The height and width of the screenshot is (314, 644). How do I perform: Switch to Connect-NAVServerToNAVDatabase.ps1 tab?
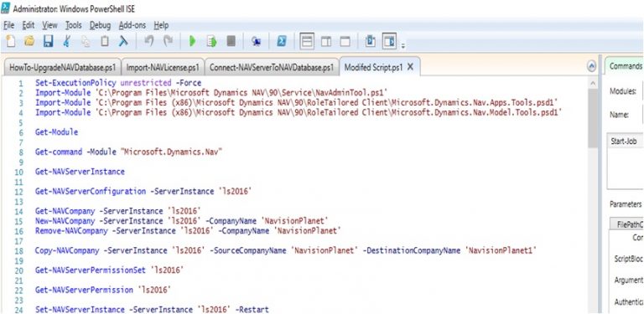point(272,67)
